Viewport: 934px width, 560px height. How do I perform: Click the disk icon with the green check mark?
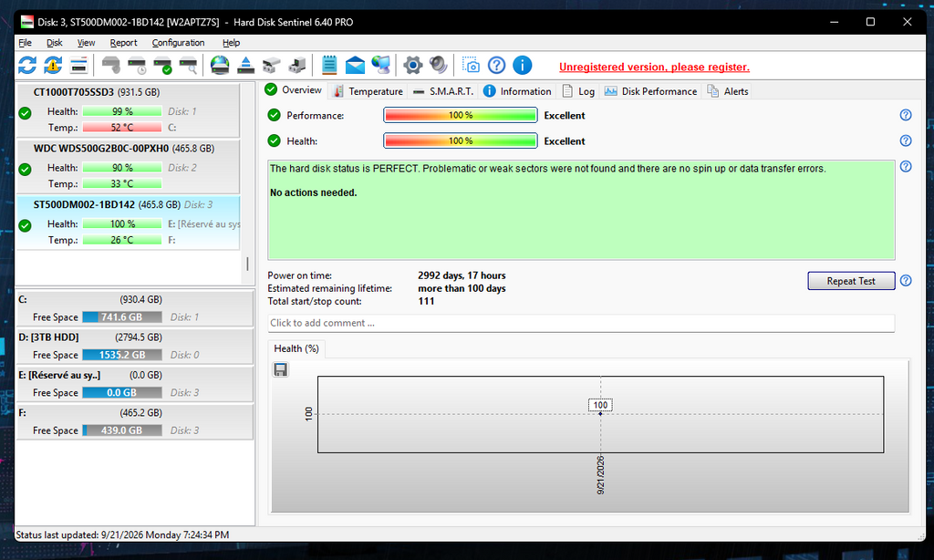162,65
